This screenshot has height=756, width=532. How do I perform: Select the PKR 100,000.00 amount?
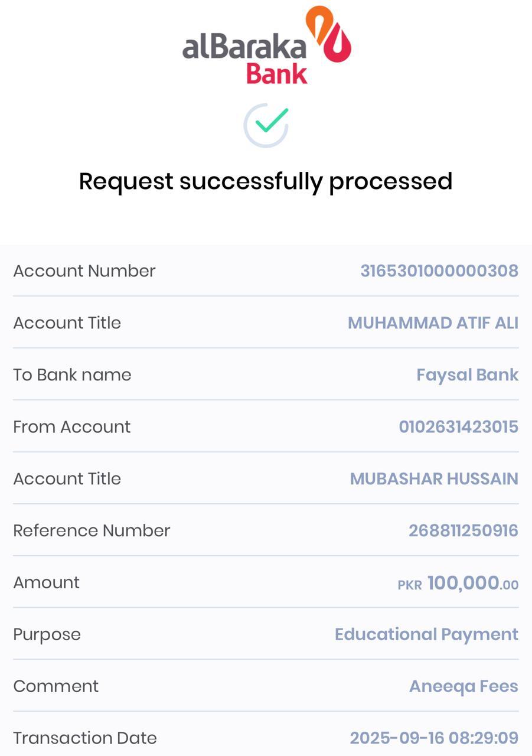458,584
